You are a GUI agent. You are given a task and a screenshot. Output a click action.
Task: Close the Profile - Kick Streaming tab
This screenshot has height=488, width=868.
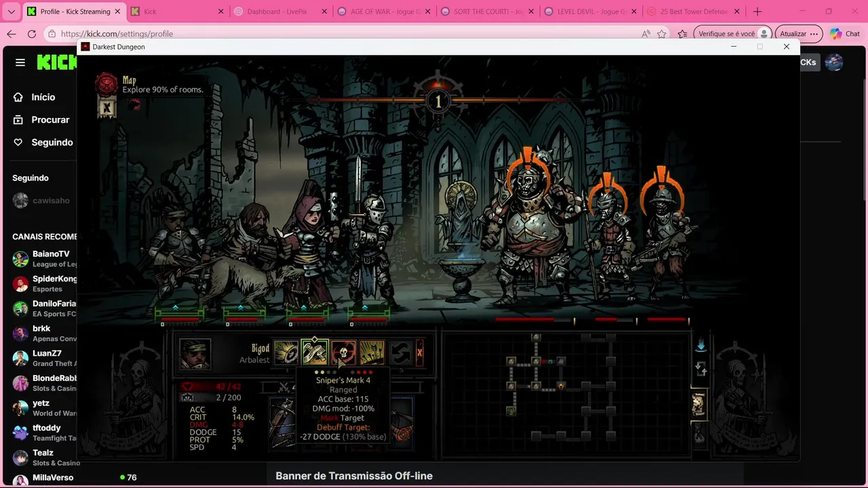(117, 12)
